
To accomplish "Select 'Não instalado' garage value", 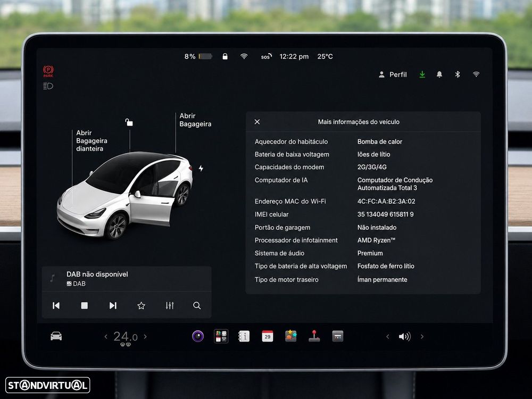I will (x=377, y=227).
